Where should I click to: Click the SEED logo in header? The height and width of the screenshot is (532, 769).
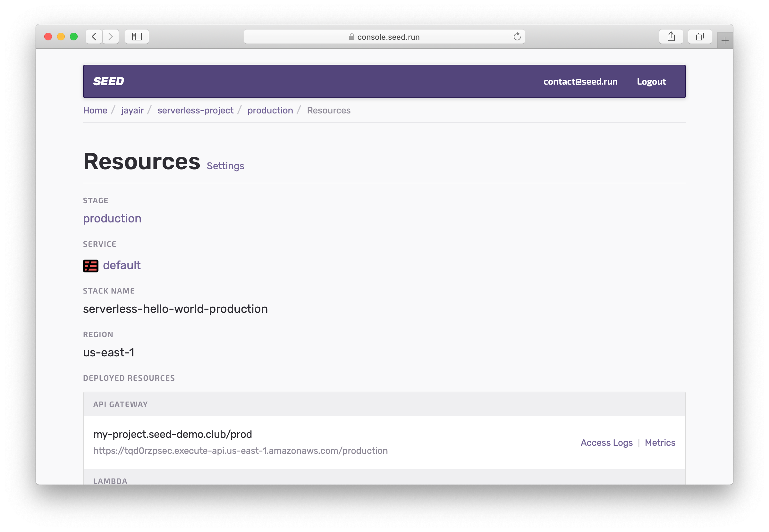(x=108, y=81)
